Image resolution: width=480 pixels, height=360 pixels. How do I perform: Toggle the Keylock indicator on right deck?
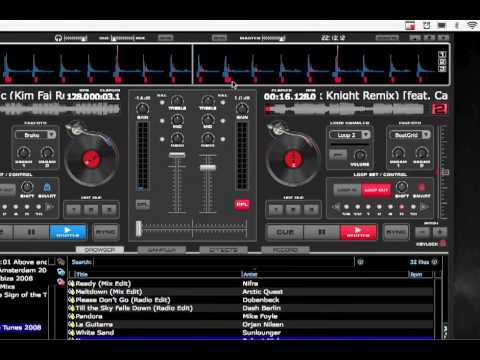[443, 244]
